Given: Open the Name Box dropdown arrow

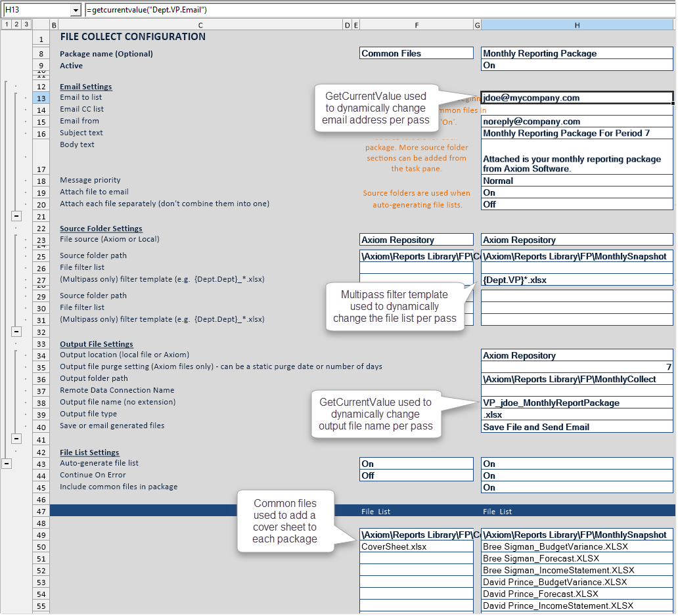Looking at the screenshot, I should [x=75, y=11].
